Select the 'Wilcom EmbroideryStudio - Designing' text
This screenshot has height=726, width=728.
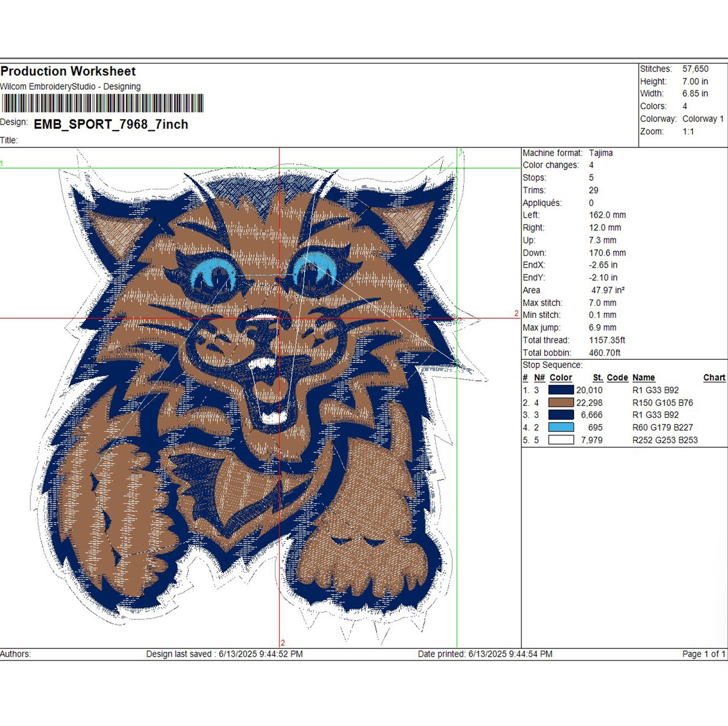click(70, 86)
